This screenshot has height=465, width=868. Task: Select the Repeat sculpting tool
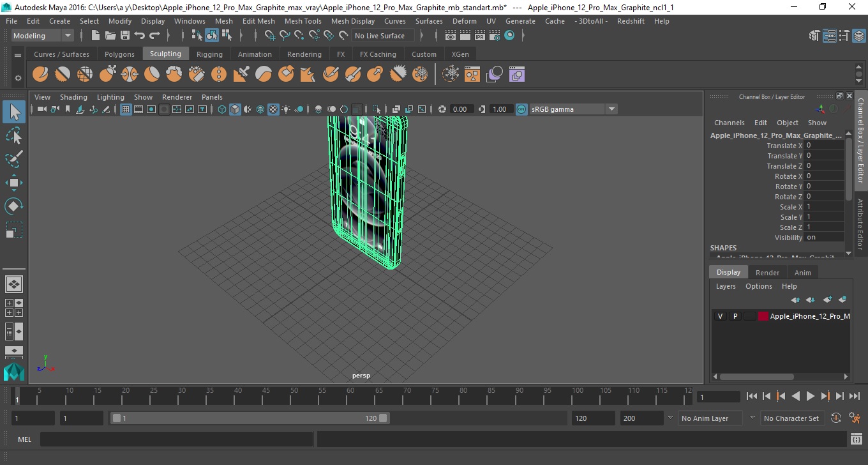tap(219, 75)
